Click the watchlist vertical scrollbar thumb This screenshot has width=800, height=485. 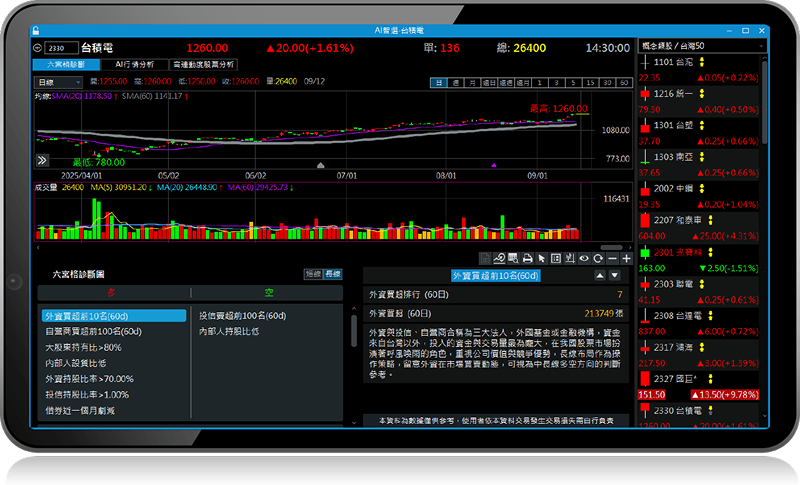pos(764,102)
